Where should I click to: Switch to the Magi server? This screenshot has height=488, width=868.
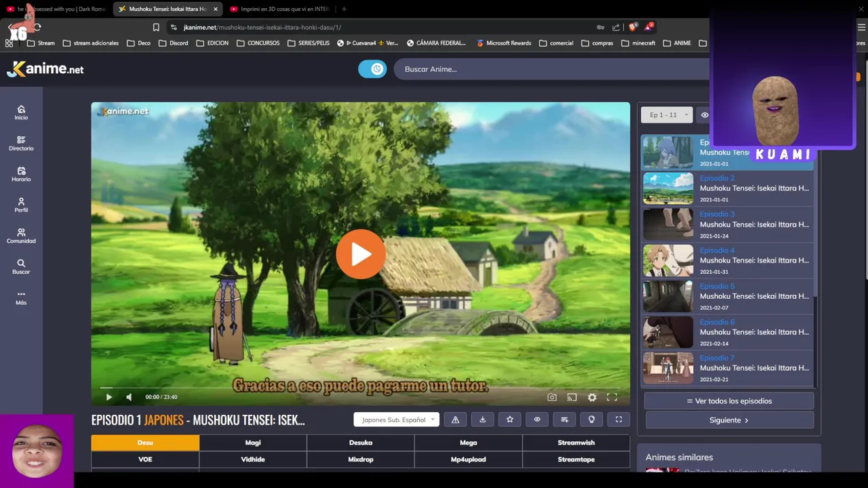pyautogui.click(x=253, y=443)
